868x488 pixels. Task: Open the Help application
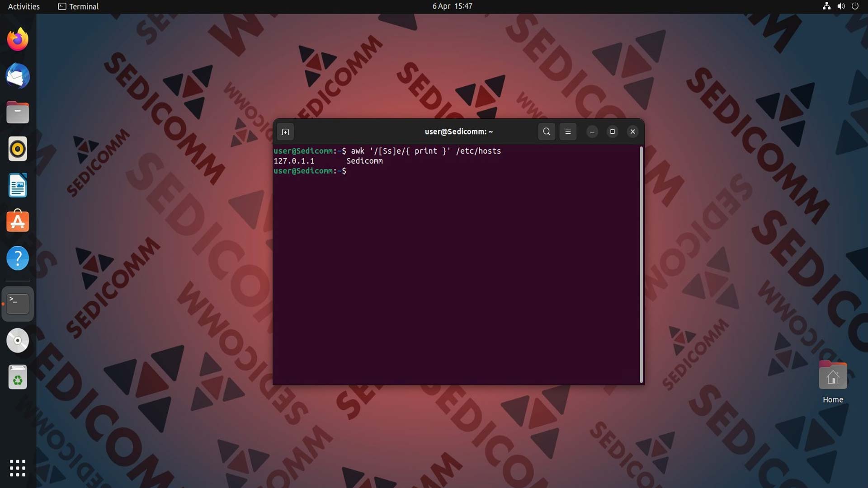18,258
